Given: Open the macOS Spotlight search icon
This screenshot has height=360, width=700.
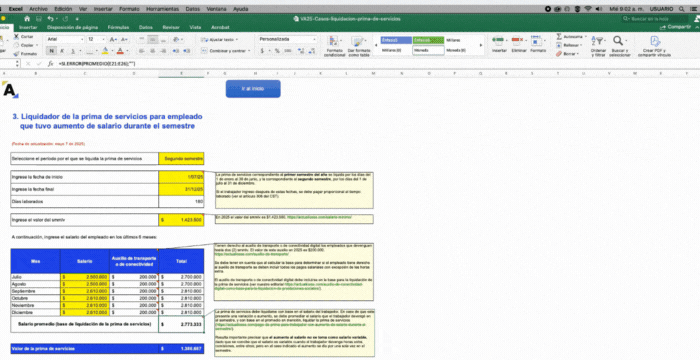Looking at the screenshot, I should [x=681, y=9].
